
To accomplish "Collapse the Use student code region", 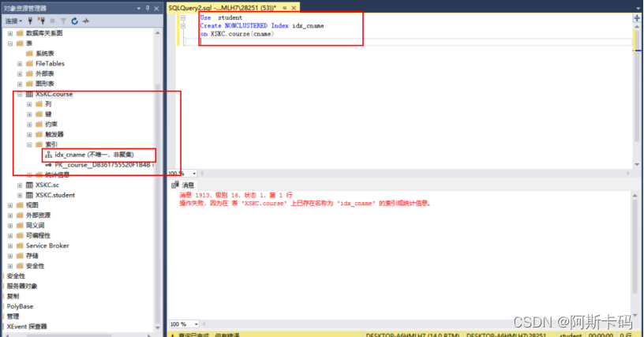I will click(x=183, y=17).
